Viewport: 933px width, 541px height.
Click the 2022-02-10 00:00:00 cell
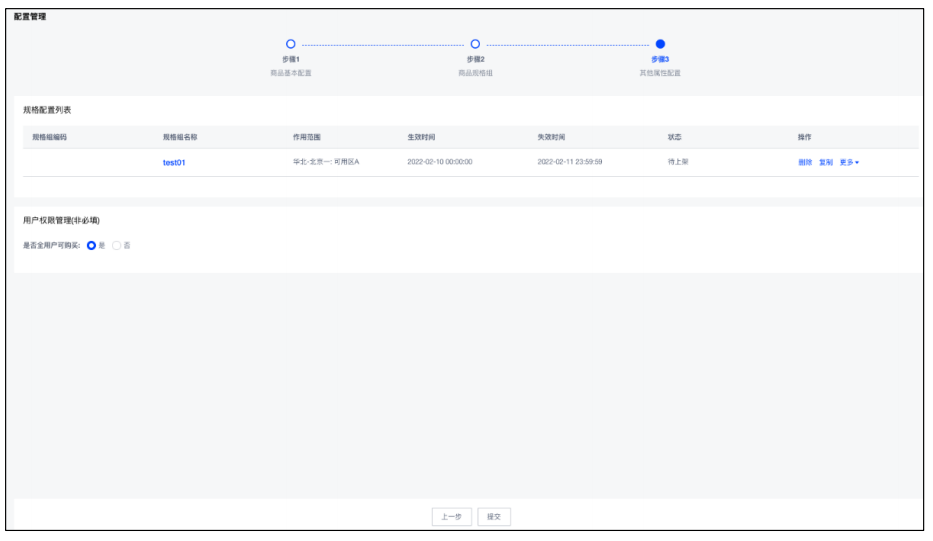click(x=440, y=162)
